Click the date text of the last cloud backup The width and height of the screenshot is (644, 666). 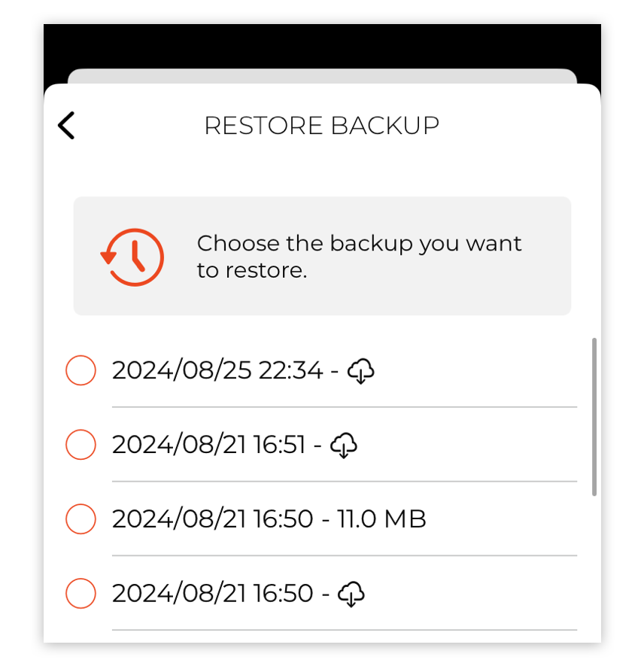(212, 593)
